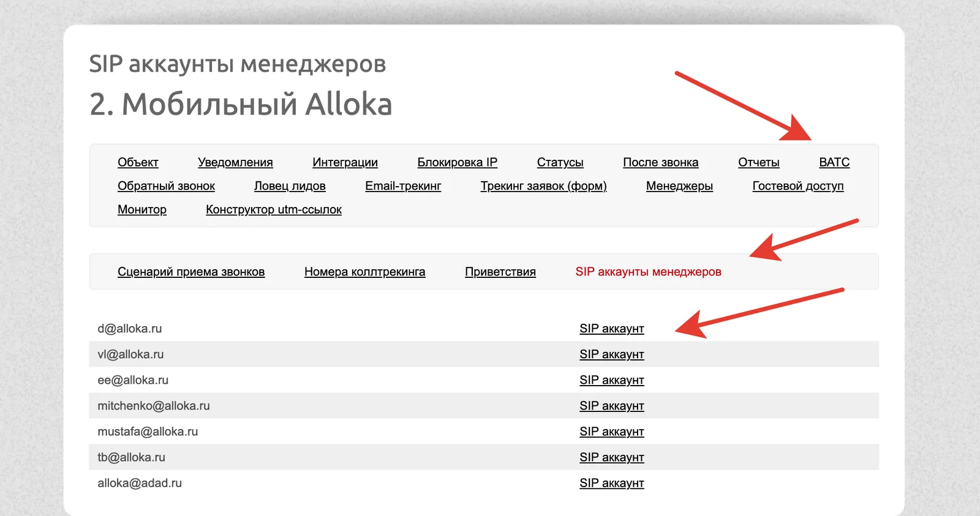980x516 pixels.
Task: Open SIP аккаунт for mustafa@alloka.ru
Action: [x=612, y=432]
